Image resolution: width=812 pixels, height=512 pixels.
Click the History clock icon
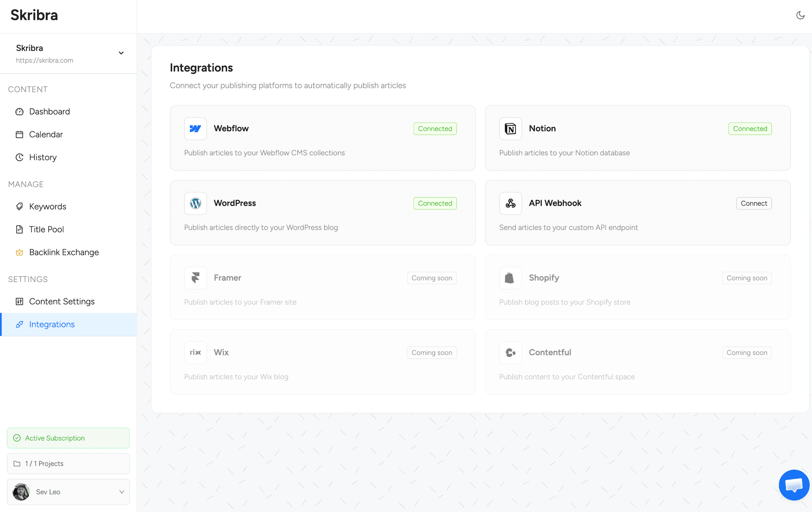click(19, 157)
